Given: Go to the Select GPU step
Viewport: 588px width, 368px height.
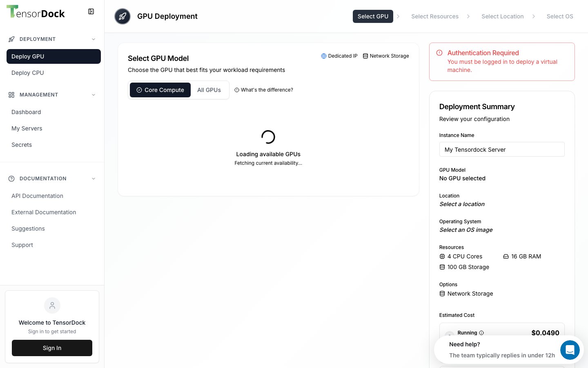Looking at the screenshot, I should click(373, 16).
